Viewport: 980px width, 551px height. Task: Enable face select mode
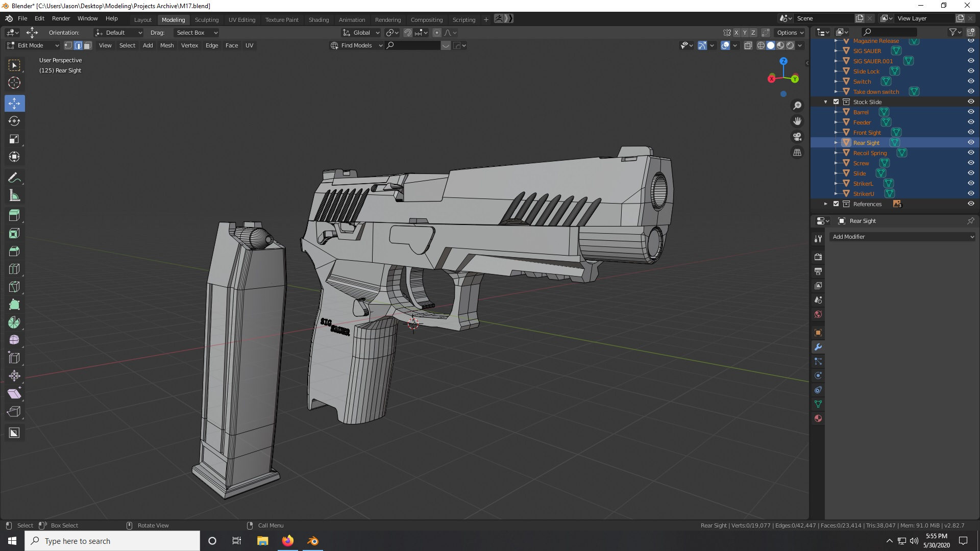point(87,45)
